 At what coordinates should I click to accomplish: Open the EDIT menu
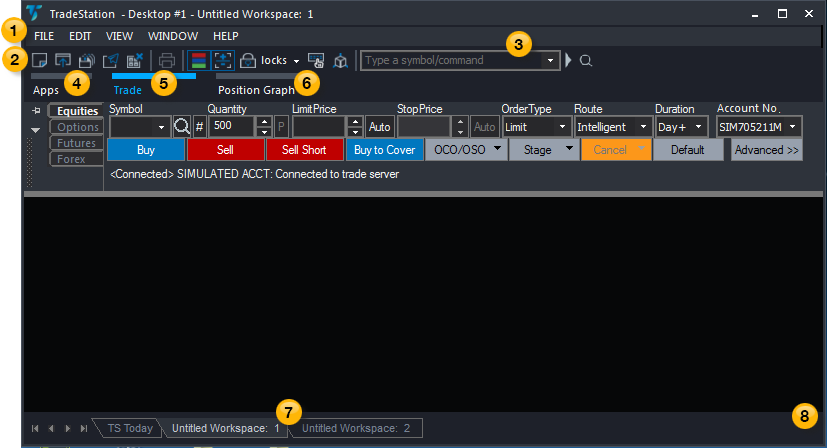(x=80, y=36)
